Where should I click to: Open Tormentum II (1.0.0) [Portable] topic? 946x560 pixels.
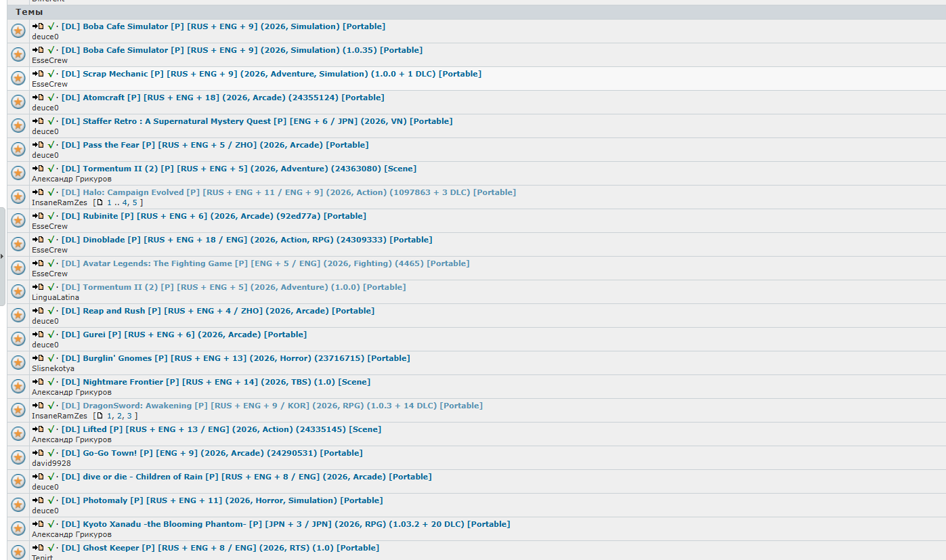coord(234,287)
